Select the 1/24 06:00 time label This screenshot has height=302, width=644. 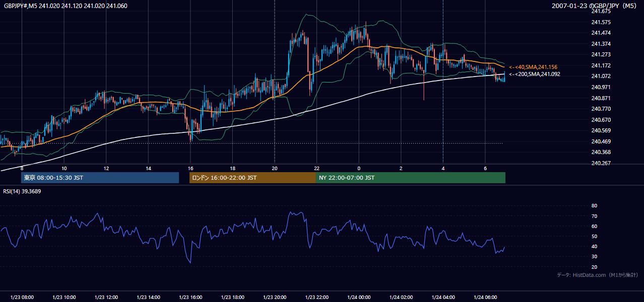[x=485, y=297]
